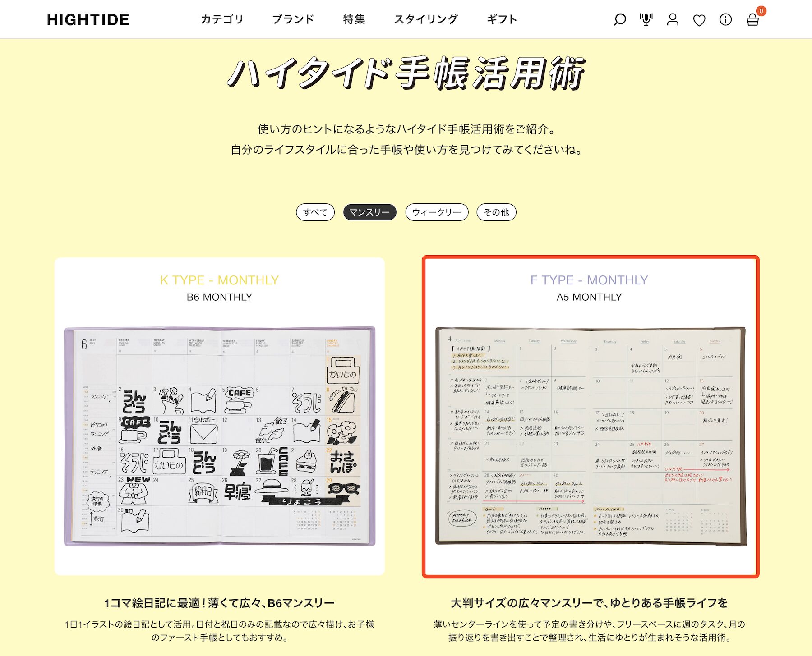Click the F TYPE - MONTHLY heading

[589, 280]
